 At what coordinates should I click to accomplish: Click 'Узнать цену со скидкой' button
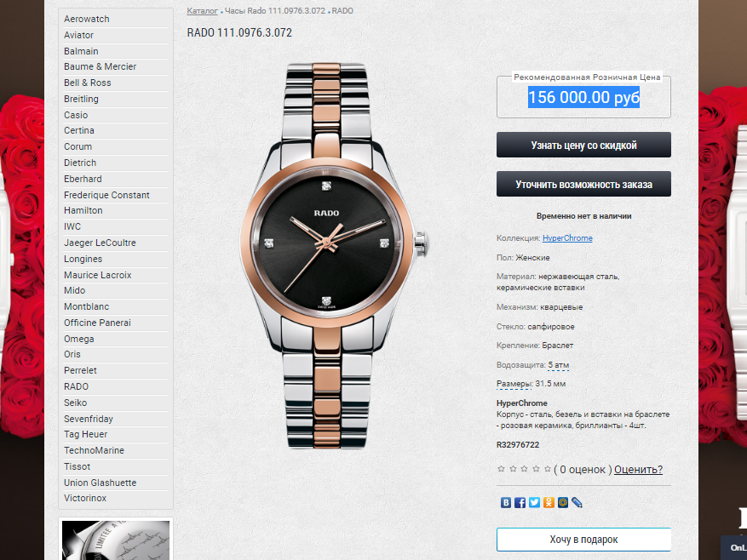click(x=583, y=145)
